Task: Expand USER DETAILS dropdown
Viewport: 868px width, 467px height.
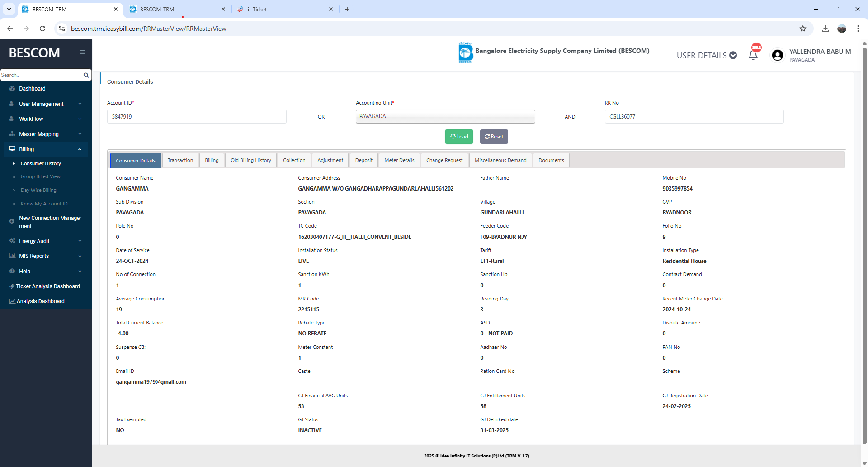Action: pos(707,55)
